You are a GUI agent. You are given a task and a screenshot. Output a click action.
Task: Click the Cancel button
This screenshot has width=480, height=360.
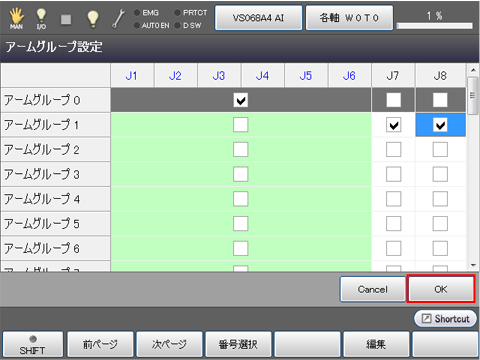click(x=373, y=289)
